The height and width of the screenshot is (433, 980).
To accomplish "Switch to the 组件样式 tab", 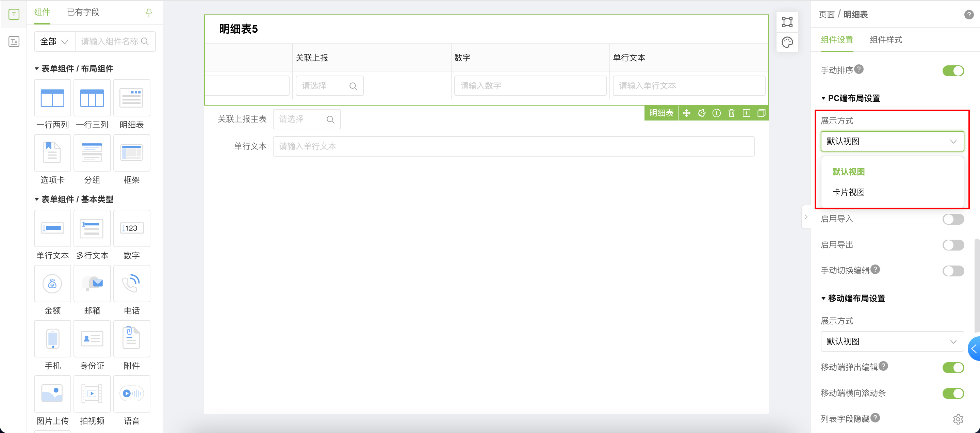I will 886,40.
